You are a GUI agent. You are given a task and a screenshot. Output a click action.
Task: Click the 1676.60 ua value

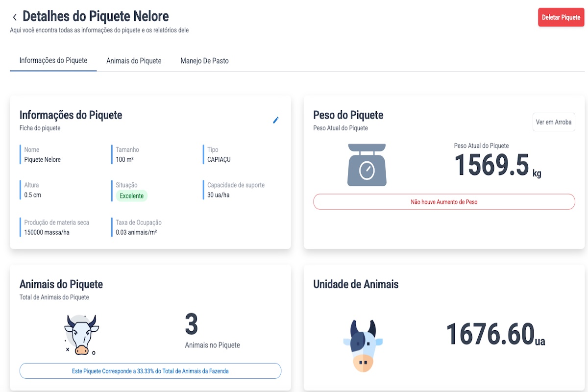tap(490, 335)
